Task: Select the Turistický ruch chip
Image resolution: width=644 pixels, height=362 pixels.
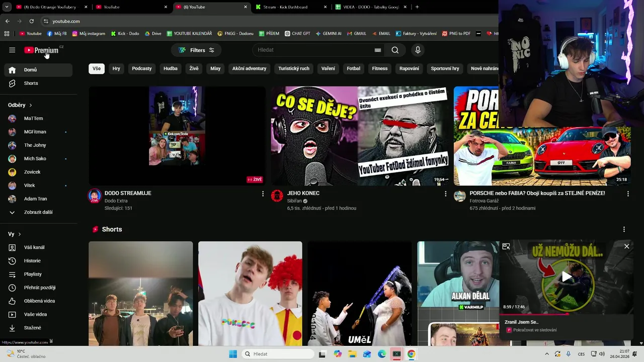Action: pos(294,68)
